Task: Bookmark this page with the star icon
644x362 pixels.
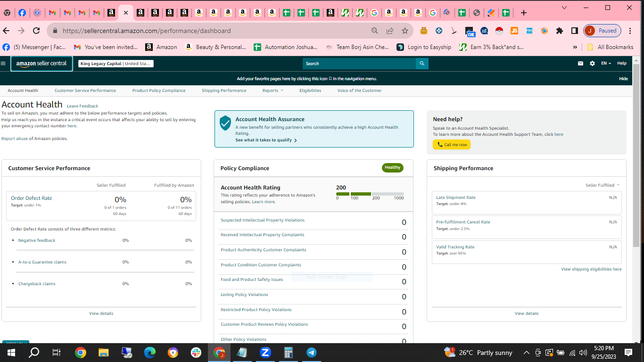Action: (405, 31)
